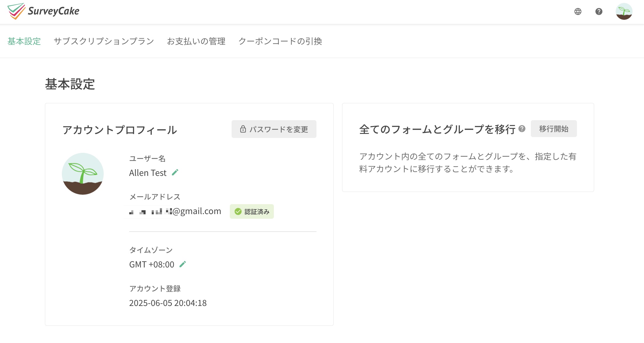This screenshot has width=644, height=343.
Task: Switch to サブスクリプションプラン tab
Action: 104,41
